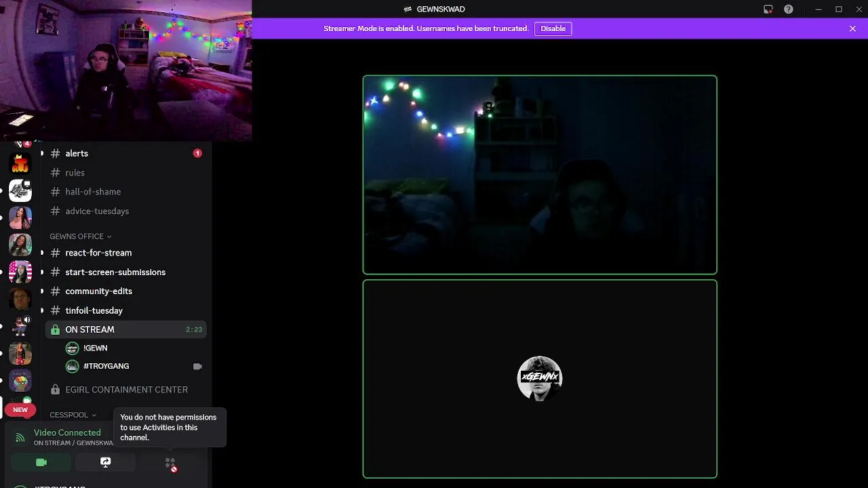Open the alerts channel

point(126,153)
